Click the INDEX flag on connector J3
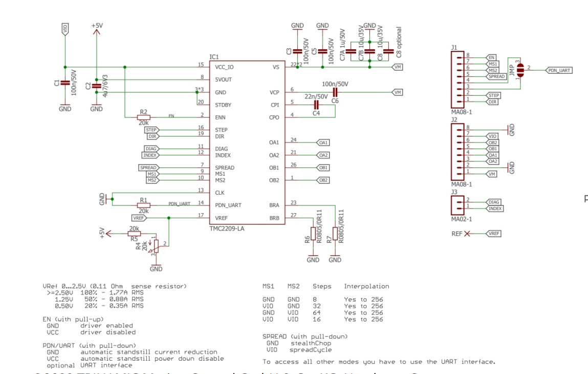 (x=495, y=209)
